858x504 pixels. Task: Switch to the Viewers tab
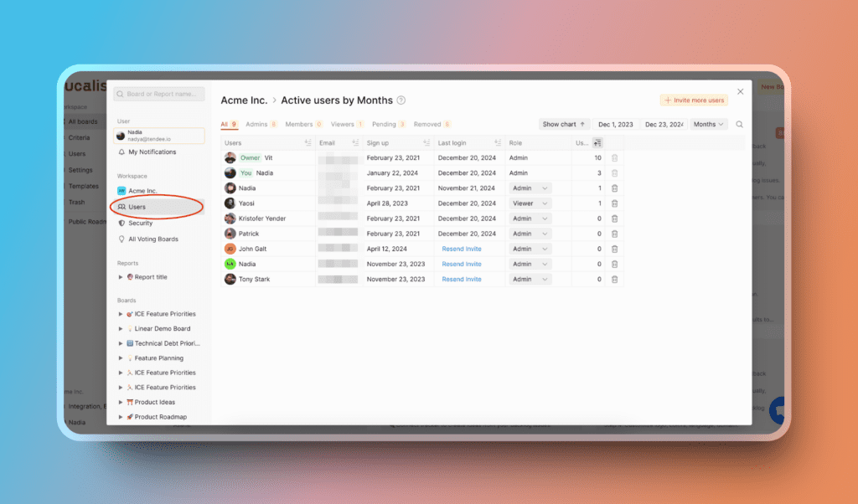click(x=346, y=125)
